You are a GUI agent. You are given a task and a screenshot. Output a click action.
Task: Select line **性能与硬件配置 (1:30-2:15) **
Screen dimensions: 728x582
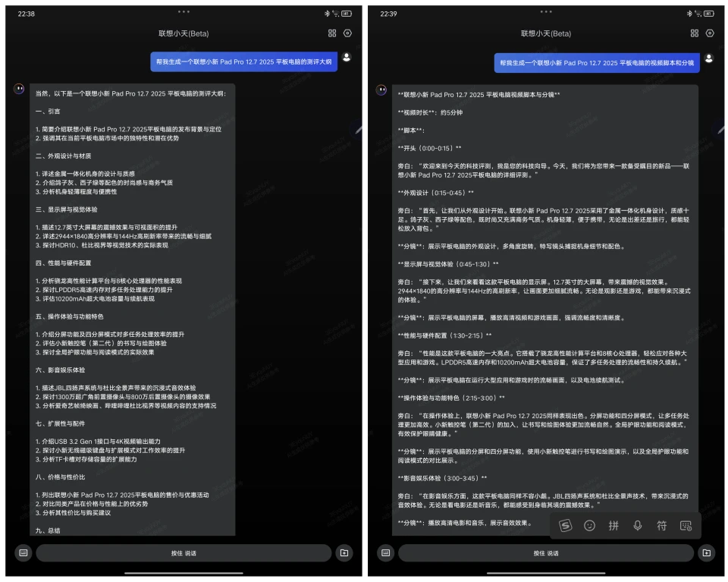pos(445,335)
